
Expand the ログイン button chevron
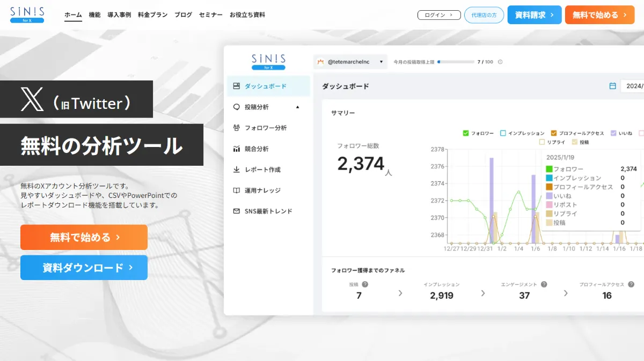point(451,14)
